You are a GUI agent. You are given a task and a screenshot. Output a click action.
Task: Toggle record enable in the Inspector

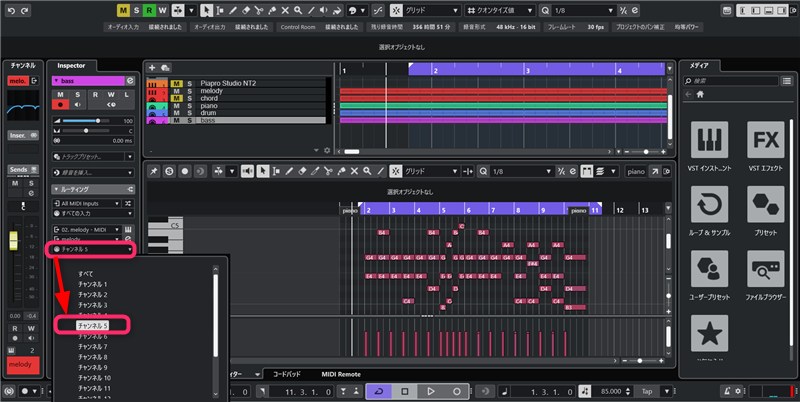[x=60, y=105]
